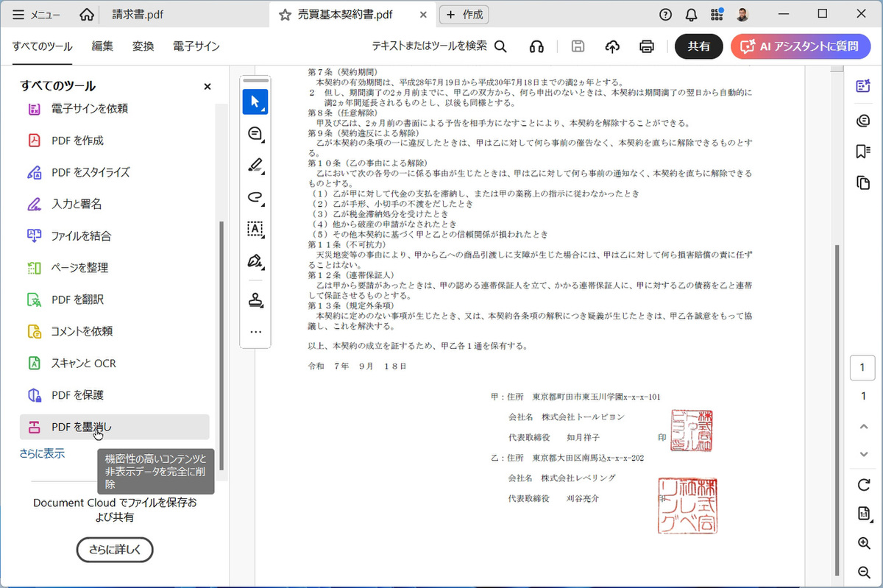Go to the Home icon

pos(87,15)
